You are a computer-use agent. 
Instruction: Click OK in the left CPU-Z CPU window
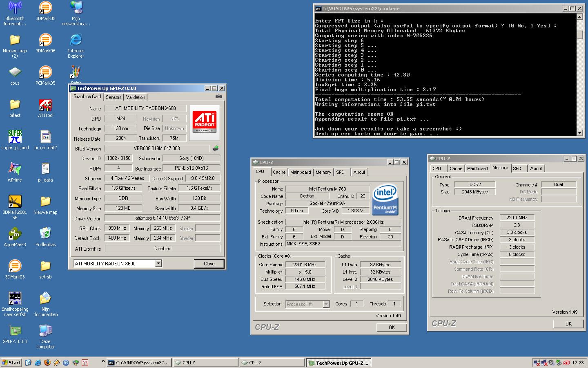point(392,327)
